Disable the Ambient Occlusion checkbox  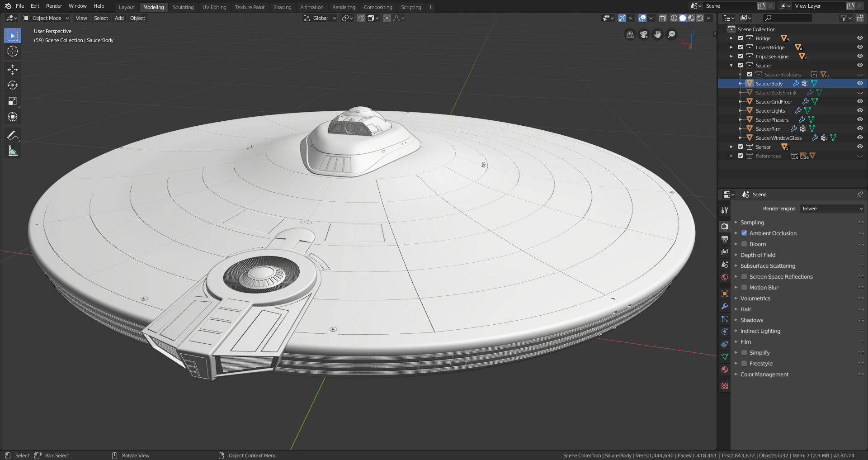tap(744, 233)
